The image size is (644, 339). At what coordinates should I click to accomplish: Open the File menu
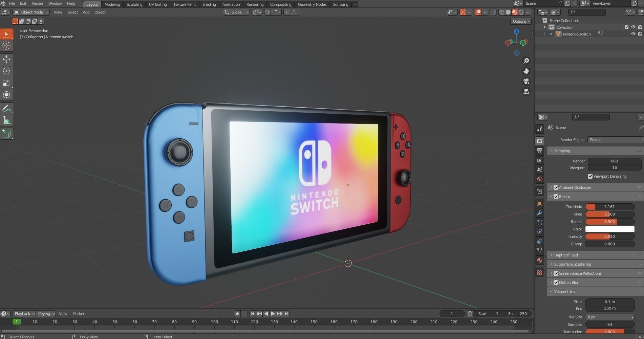click(x=12, y=3)
